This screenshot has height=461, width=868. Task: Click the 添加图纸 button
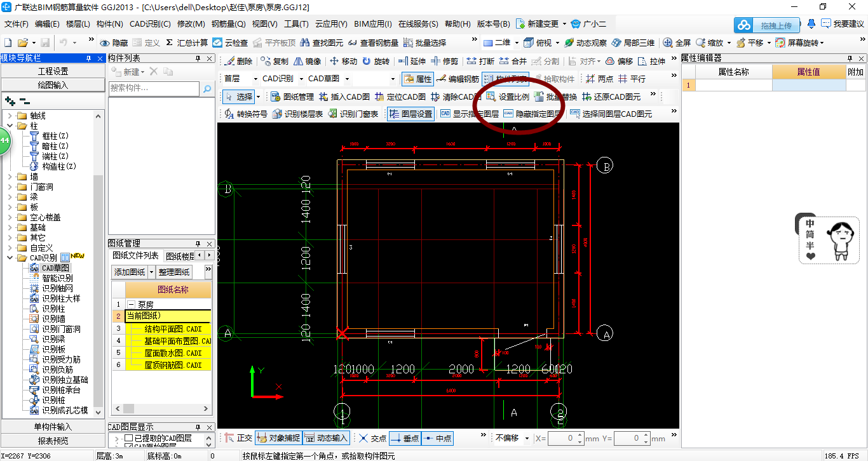point(129,272)
